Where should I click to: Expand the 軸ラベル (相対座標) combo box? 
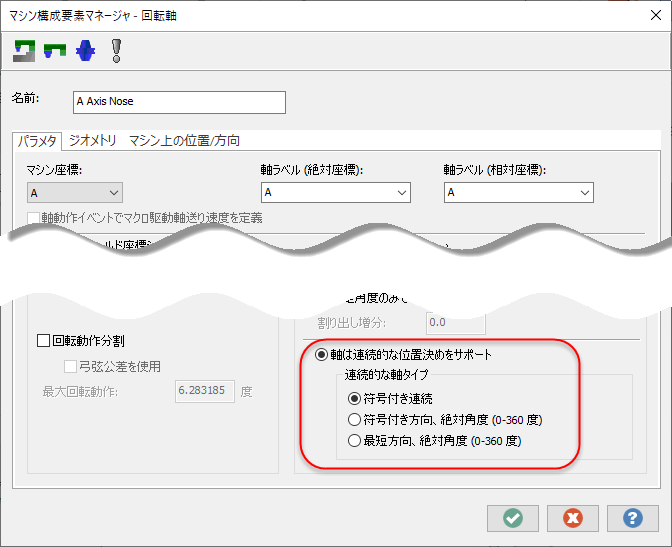[x=519, y=192]
